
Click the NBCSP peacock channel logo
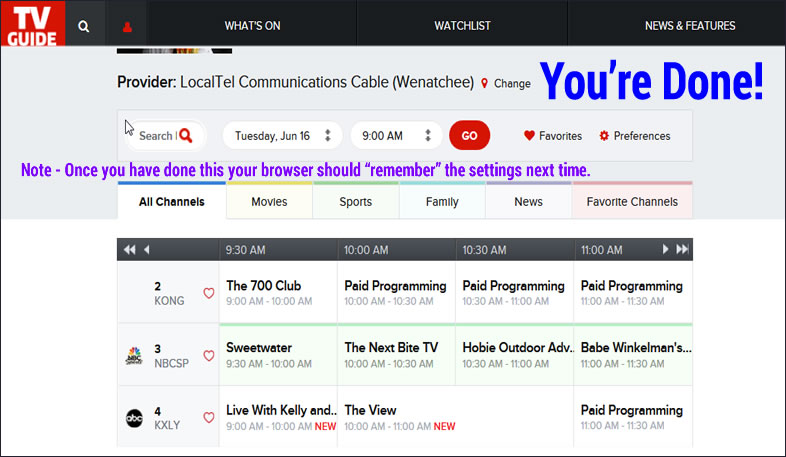tap(134, 355)
